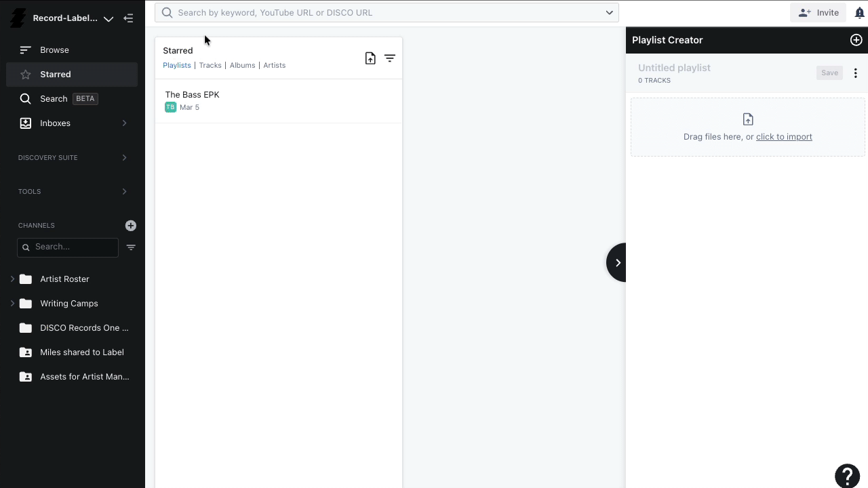Collapse the sidebar with the collapse icon
Viewport: 868px width, 488px height.
tap(128, 18)
